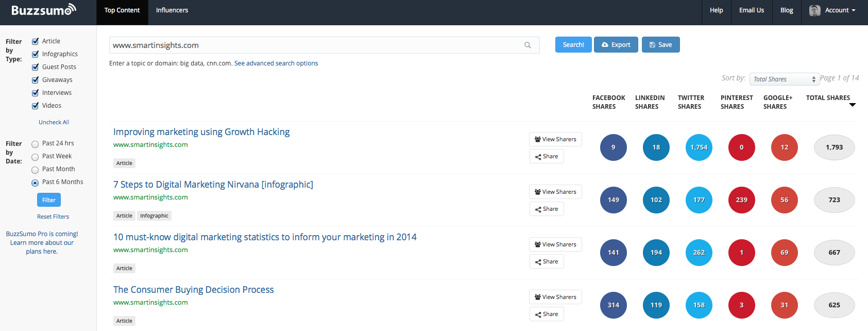
Task: Open the Help menu item
Action: (717, 10)
